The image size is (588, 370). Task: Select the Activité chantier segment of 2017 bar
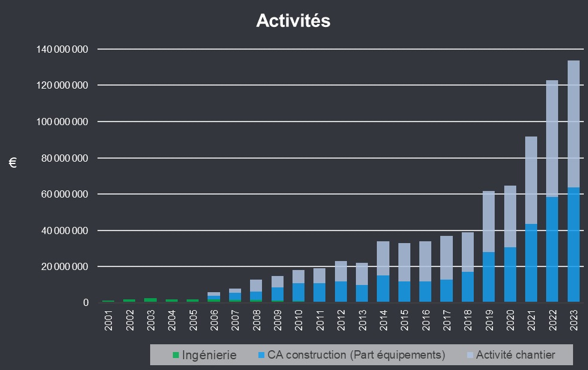[447, 258]
